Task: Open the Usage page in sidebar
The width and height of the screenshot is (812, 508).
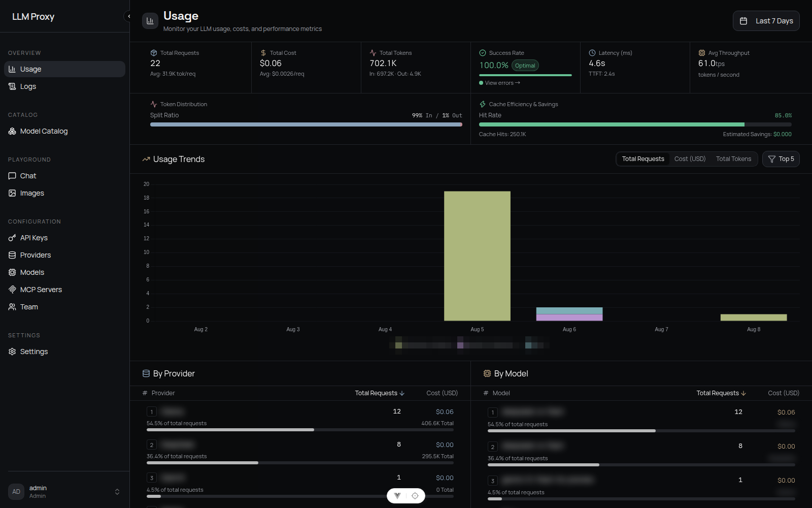Action: click(x=64, y=69)
